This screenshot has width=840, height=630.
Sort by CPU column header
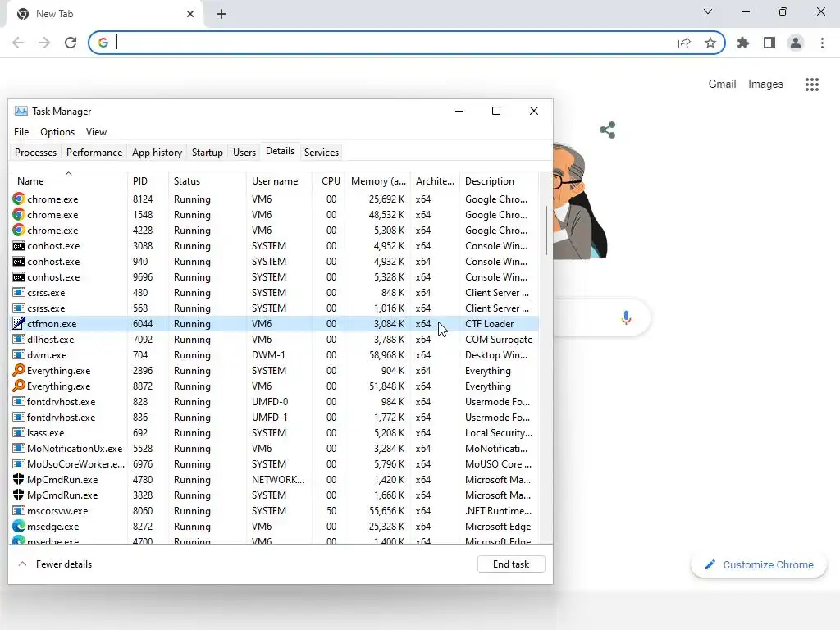pyautogui.click(x=329, y=180)
